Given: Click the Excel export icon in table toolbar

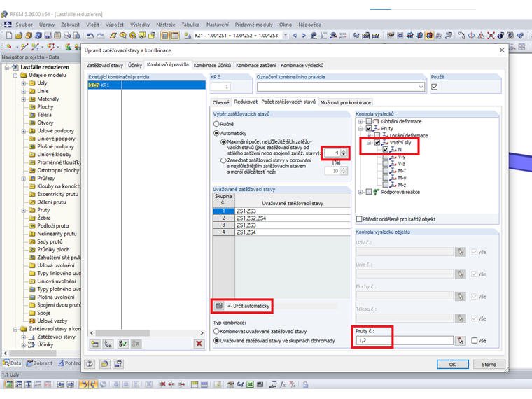Looking at the screenshot, I should point(250,384).
